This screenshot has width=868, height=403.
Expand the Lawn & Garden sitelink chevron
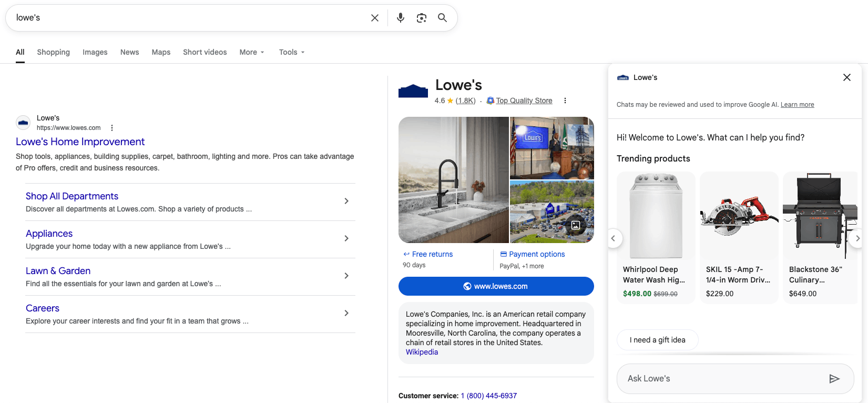point(346,276)
